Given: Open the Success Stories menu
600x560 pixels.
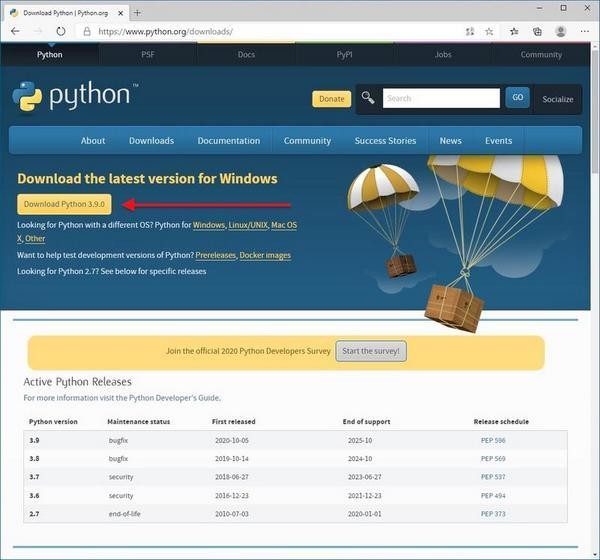Looking at the screenshot, I should coord(385,141).
